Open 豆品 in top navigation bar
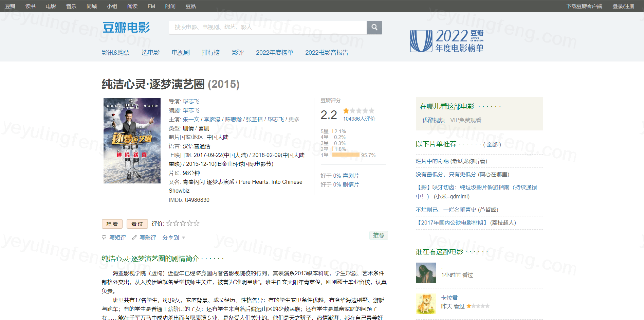 pyautogui.click(x=191, y=6)
